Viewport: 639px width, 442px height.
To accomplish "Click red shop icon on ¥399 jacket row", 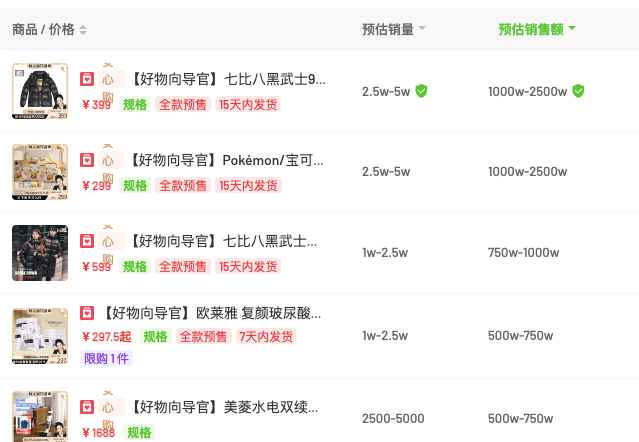I will tap(88, 78).
